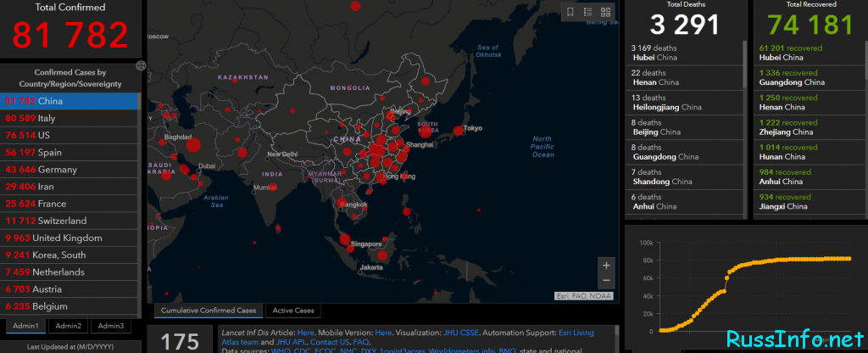Pick United Kingdom in the country list
Viewport: 868px width, 353px height.
point(69,238)
